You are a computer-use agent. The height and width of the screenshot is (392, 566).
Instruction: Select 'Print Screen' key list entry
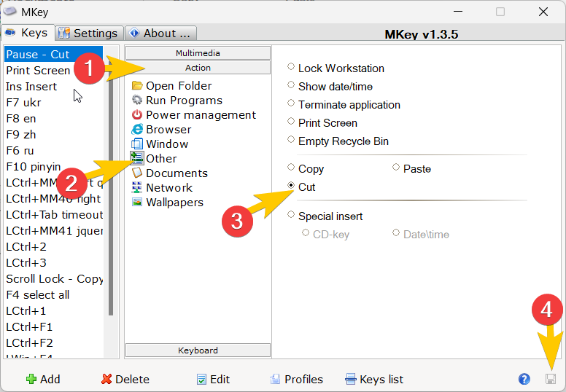pyautogui.click(x=53, y=71)
